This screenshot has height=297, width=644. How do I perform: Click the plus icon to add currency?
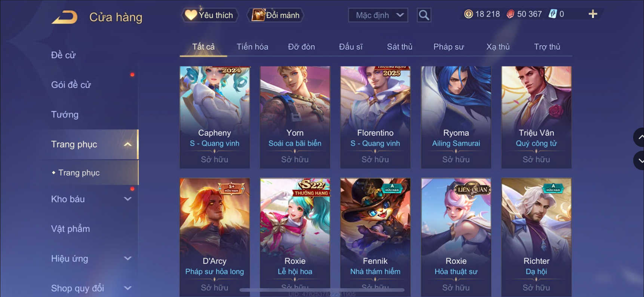(593, 14)
